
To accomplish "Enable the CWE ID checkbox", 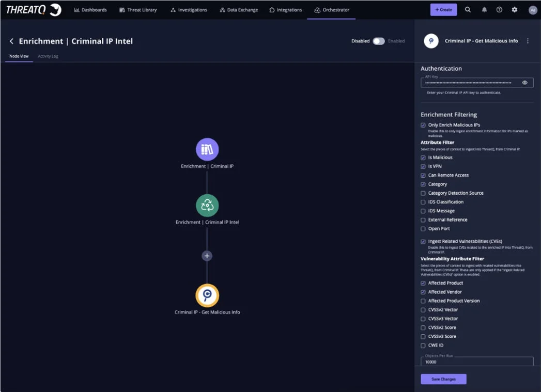I will click(x=423, y=346).
